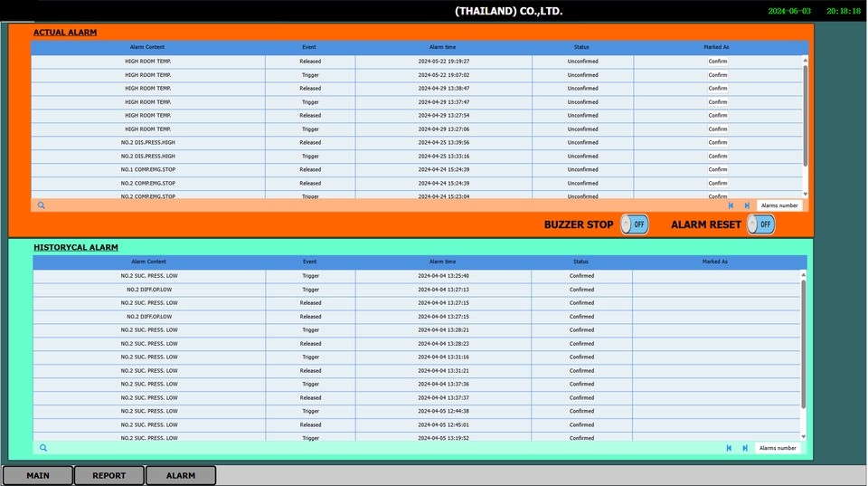Click Alarms number button in Historycal Alarm
The height and width of the screenshot is (486, 868).
point(778,448)
